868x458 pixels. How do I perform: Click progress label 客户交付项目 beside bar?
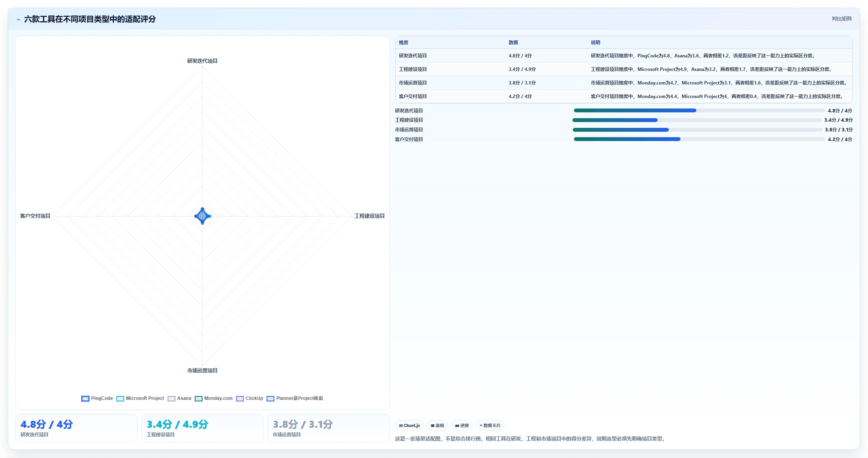point(409,139)
